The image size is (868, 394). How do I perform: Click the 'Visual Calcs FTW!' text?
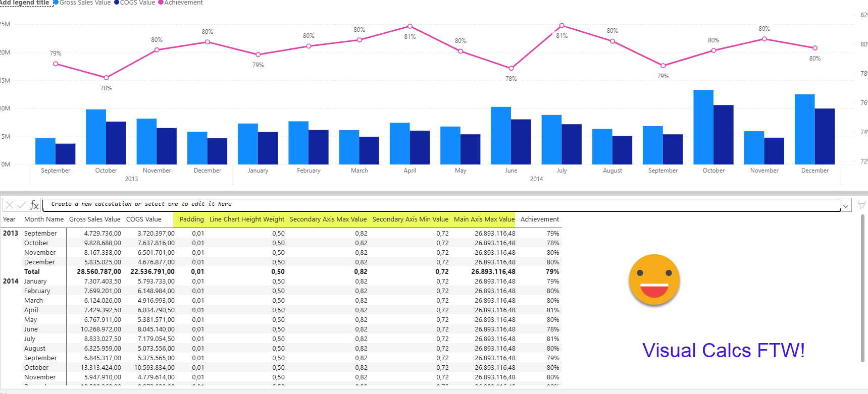723,350
